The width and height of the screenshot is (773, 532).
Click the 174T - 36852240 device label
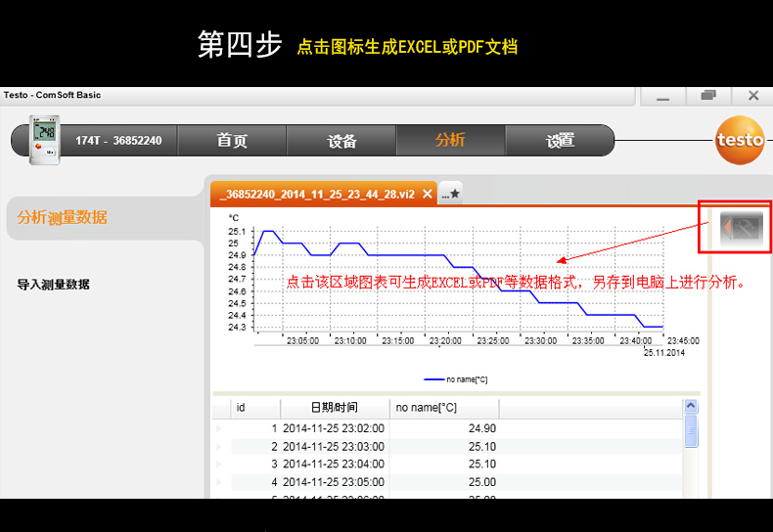point(118,141)
